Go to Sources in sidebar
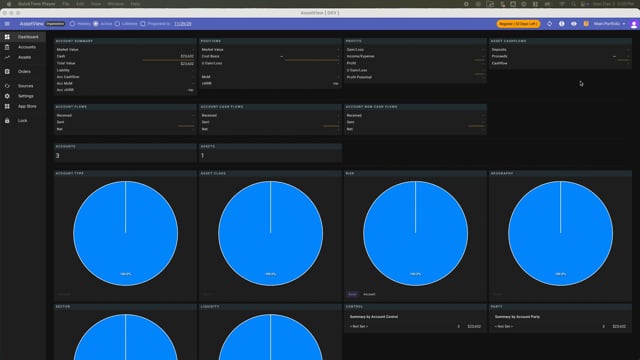This screenshot has height=360, width=640. click(x=25, y=86)
